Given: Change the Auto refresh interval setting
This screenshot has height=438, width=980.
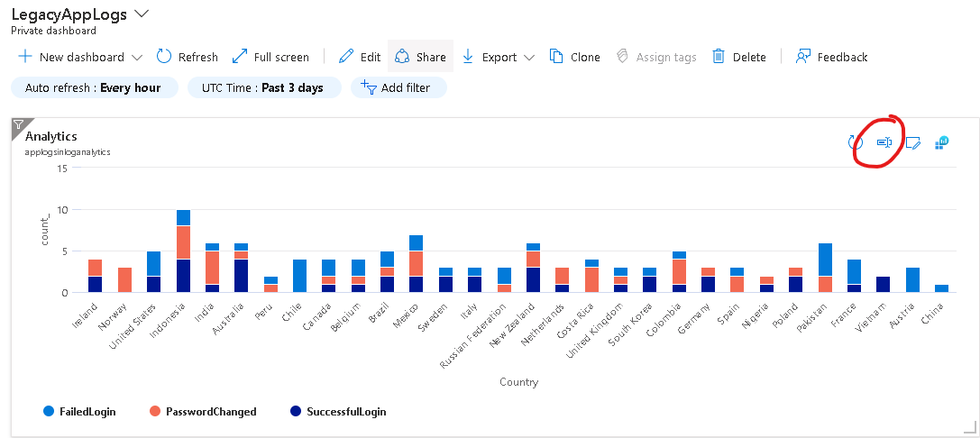Looking at the screenshot, I should 93,87.
